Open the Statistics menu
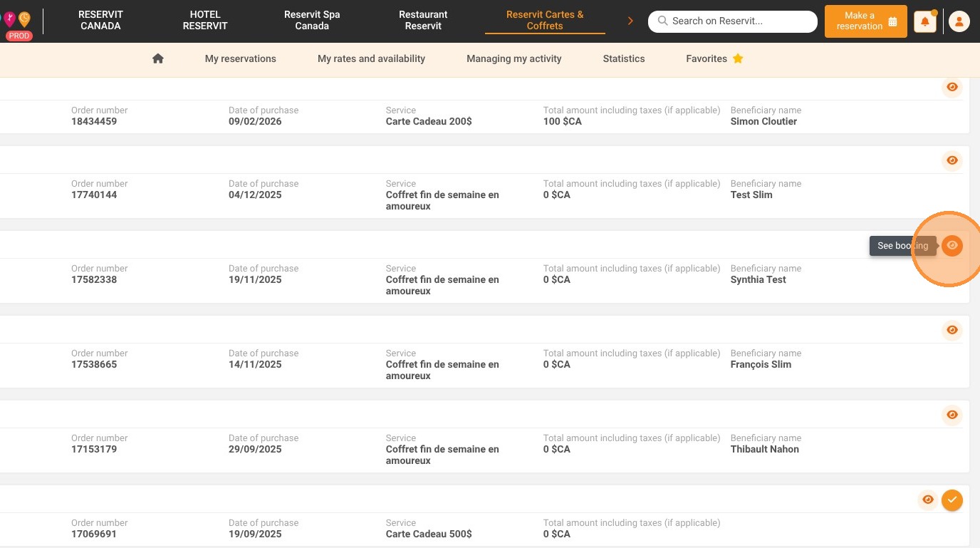The image size is (980, 548). (x=624, y=58)
